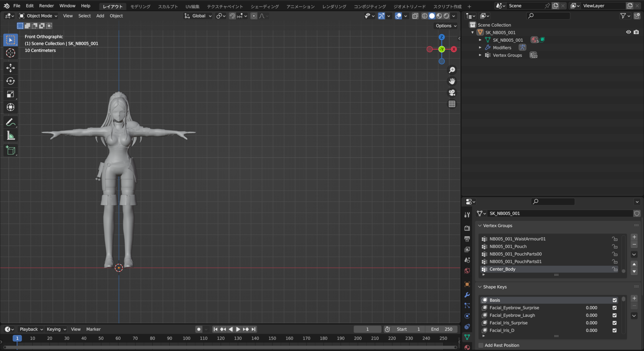Open the Object Mode dropdown
This screenshot has width=644, height=351.
click(x=38, y=16)
